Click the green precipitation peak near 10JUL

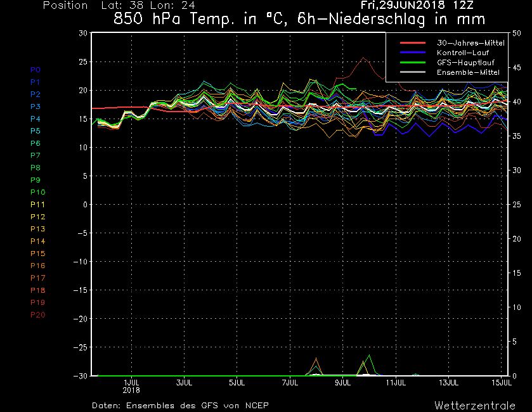click(369, 356)
